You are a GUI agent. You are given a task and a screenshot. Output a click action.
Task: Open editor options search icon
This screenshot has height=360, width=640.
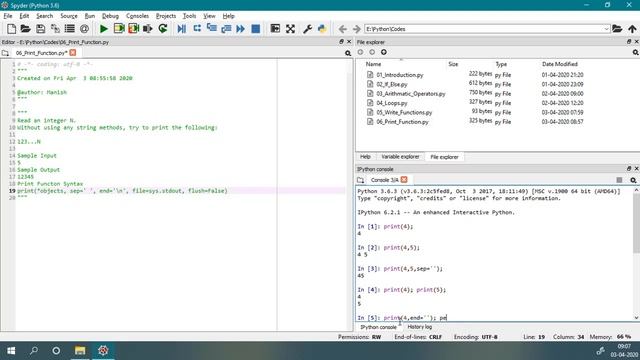click(x=348, y=53)
